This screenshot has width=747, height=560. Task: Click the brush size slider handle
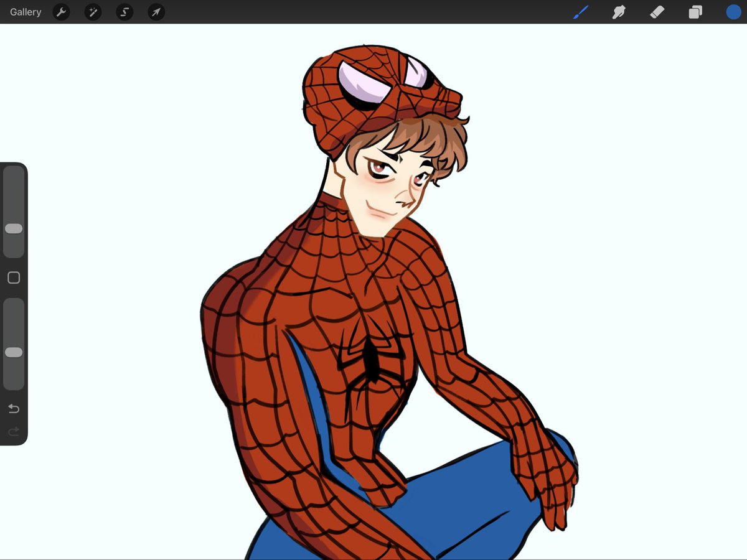[x=14, y=228]
